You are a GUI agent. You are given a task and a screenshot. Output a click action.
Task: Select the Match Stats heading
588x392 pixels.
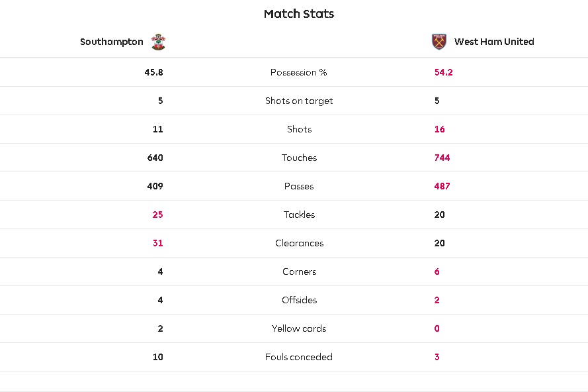[x=299, y=14]
